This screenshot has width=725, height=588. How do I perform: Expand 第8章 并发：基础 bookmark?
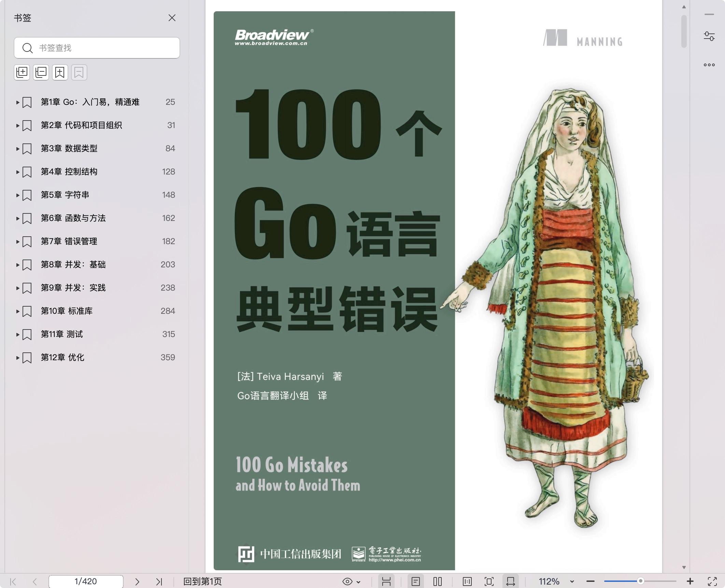coord(17,265)
